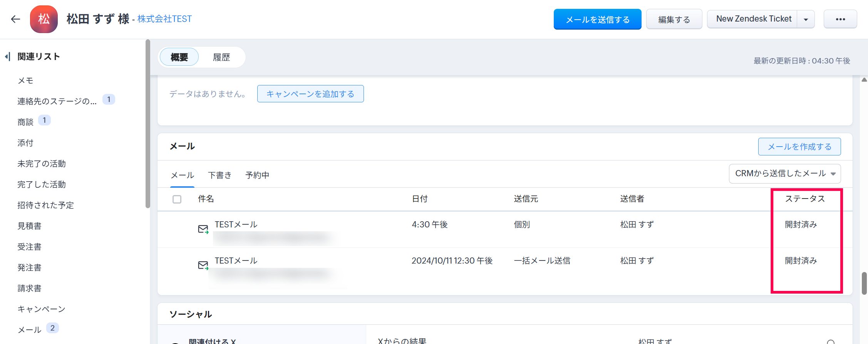868x344 pixels.
Task: Select the 下書き mail tab
Action: point(220,175)
